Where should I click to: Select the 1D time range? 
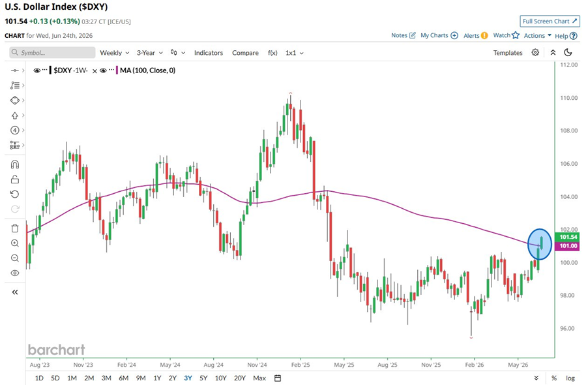pos(39,378)
